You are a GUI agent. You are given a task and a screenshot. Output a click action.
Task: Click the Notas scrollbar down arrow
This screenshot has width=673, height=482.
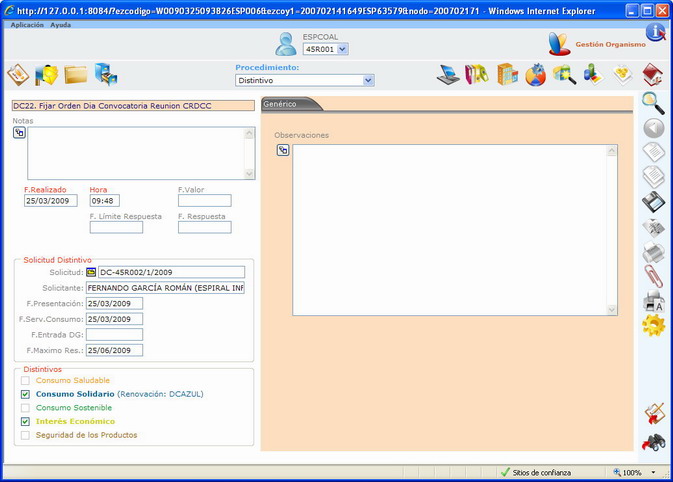coord(249,173)
